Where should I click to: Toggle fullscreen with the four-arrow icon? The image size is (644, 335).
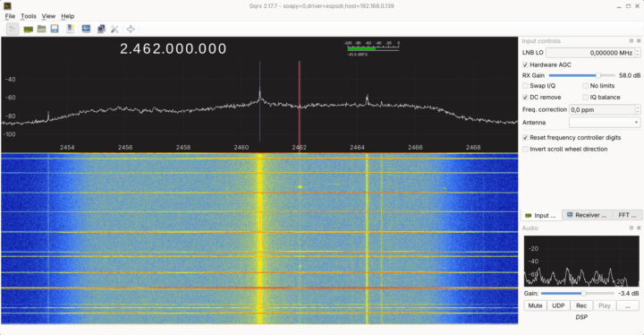click(x=131, y=29)
